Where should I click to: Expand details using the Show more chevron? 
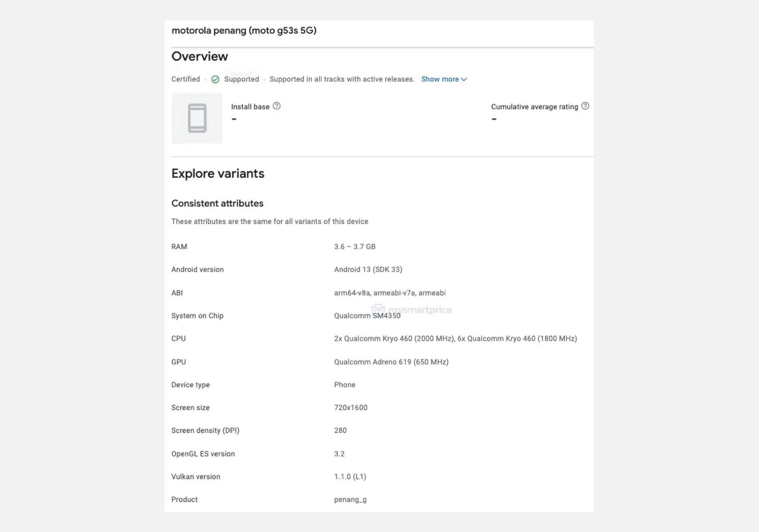(464, 79)
